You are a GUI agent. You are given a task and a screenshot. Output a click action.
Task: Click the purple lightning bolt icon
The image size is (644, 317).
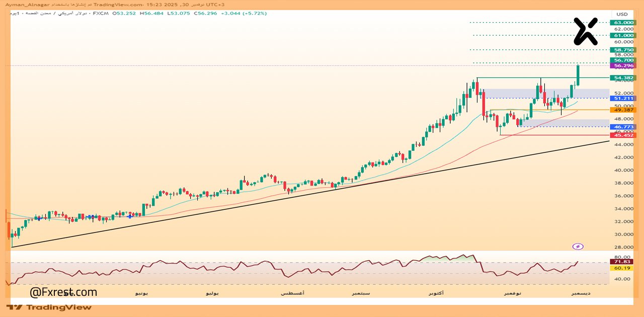click(x=578, y=246)
